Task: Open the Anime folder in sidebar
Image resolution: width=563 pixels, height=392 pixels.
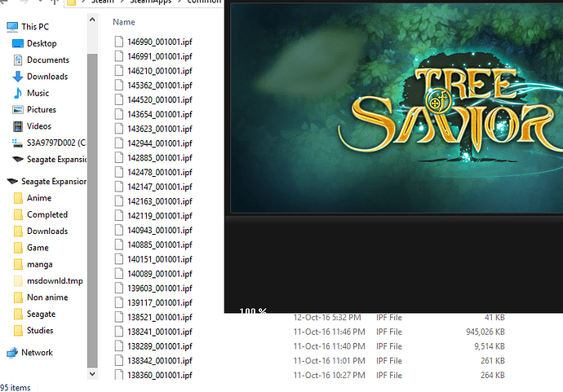Action: coord(38,198)
